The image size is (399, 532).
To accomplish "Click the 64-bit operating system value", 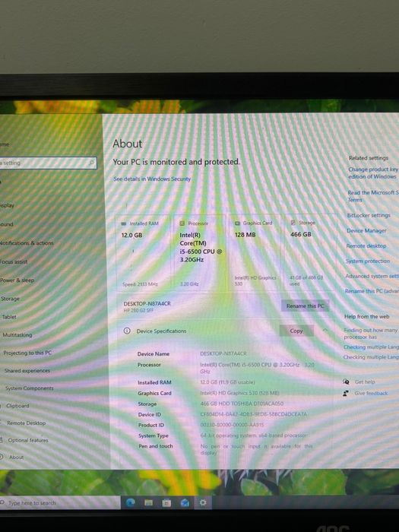I will (x=253, y=435).
